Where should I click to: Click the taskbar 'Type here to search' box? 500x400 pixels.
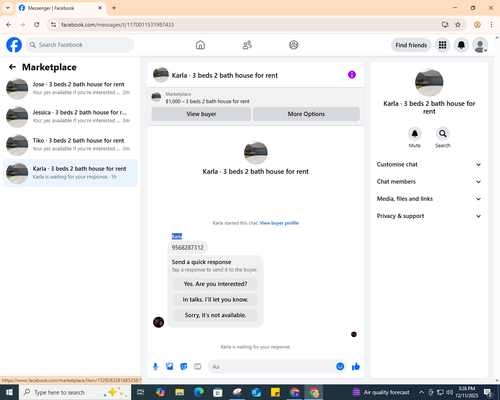(75, 392)
